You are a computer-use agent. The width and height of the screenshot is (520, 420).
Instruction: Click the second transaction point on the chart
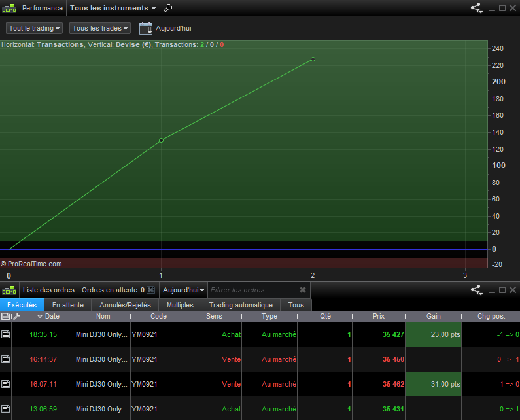click(x=313, y=60)
